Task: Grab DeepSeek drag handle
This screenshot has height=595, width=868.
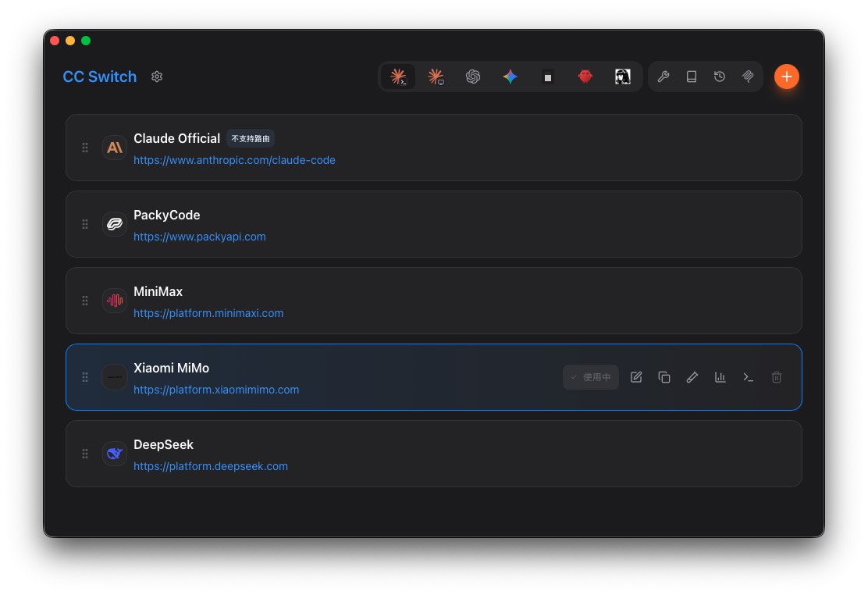Action: click(x=85, y=454)
